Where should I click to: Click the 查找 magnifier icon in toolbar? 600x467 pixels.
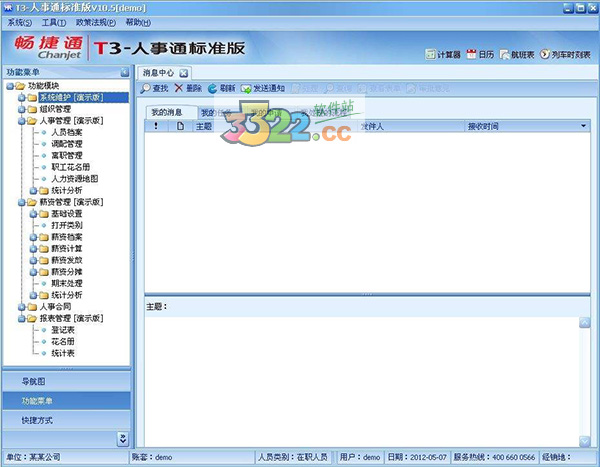click(x=145, y=88)
